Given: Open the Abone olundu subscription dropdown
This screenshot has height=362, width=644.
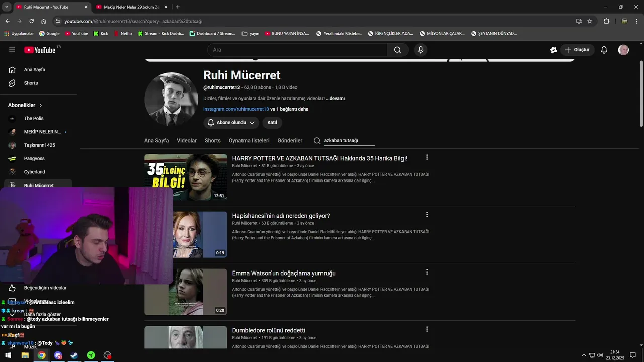Looking at the screenshot, I should coord(231,123).
